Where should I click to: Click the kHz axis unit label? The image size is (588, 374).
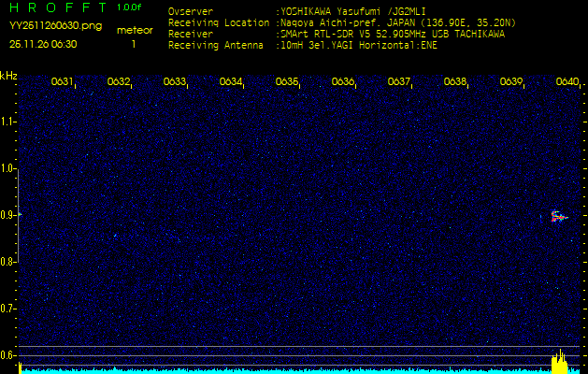pos(8,76)
